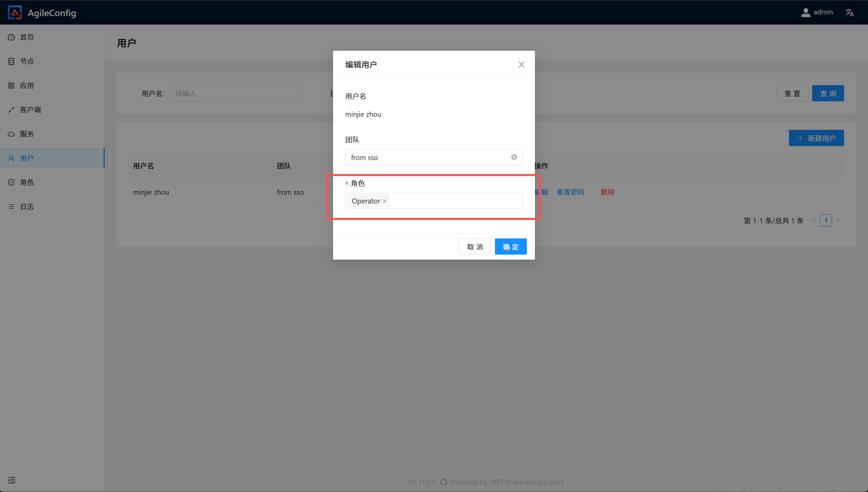Go to the 首页 menu item
The height and width of the screenshot is (492, 868).
(x=26, y=37)
